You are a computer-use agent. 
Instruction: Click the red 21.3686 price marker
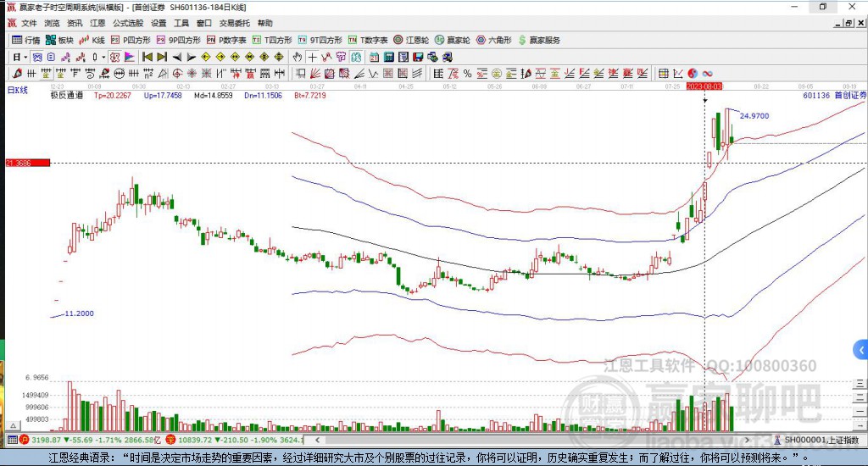click(x=28, y=163)
